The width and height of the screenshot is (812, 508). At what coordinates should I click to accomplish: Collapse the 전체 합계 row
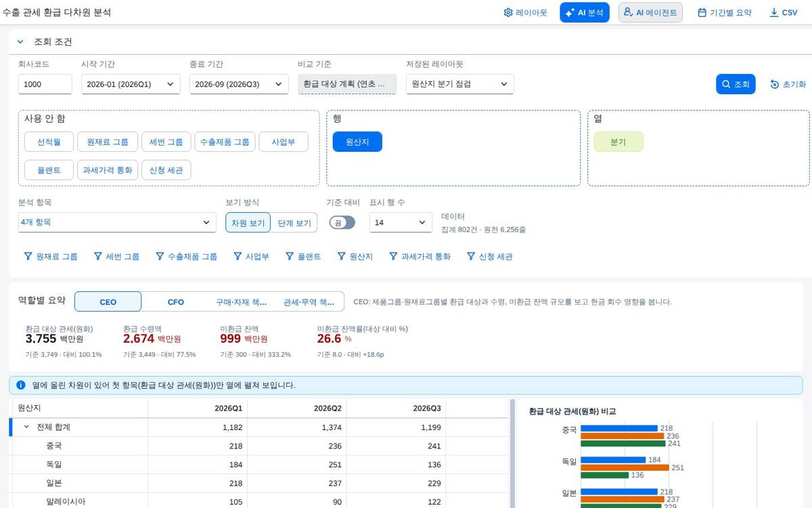26,427
